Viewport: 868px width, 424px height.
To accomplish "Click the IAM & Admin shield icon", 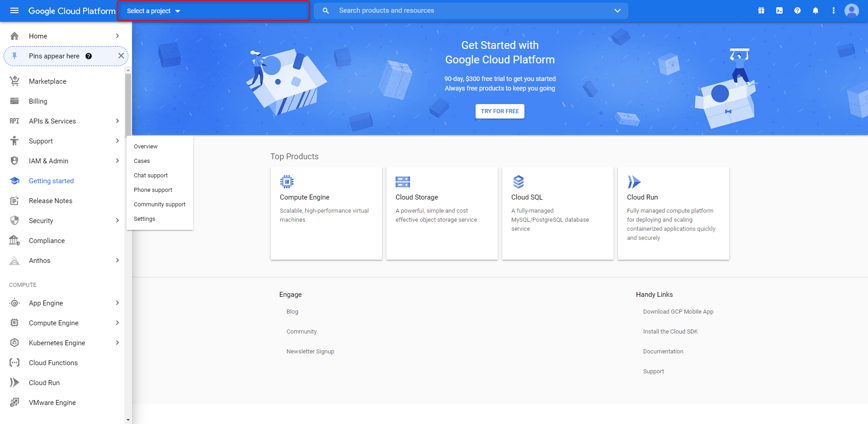I will pos(14,161).
